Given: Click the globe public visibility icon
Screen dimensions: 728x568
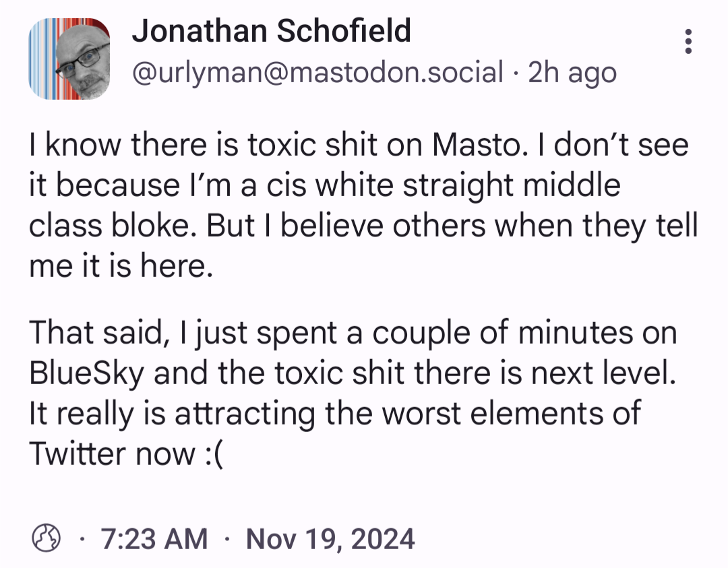Looking at the screenshot, I should (47, 538).
